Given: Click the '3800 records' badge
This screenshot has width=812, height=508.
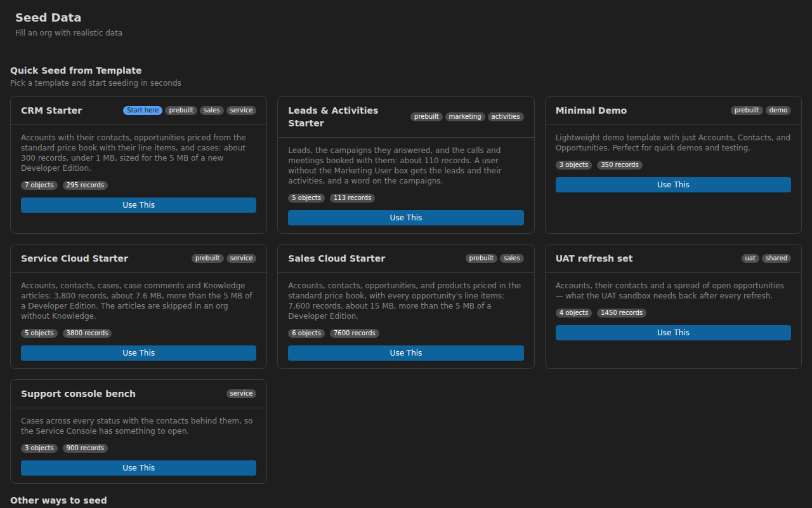Looking at the screenshot, I should pyautogui.click(x=88, y=333).
